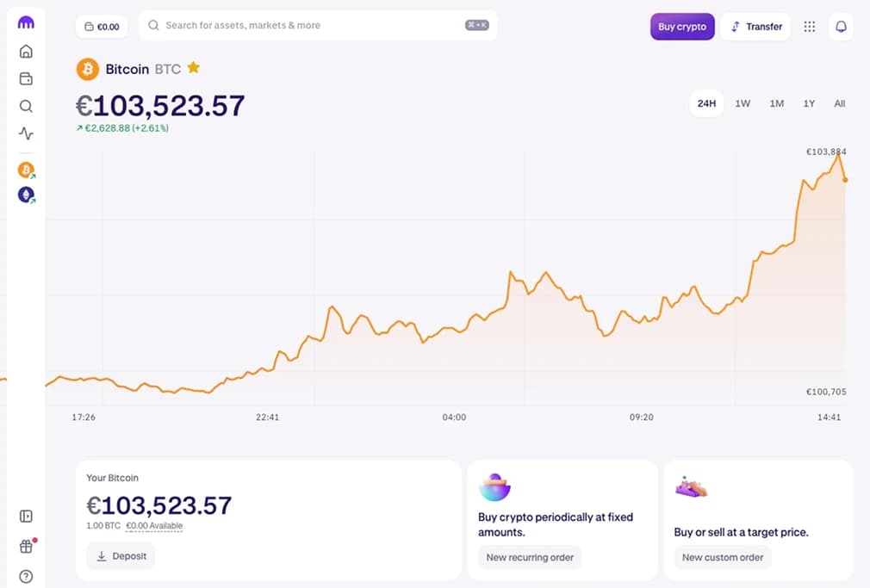This screenshot has width=870, height=588.
Task: Open the wallet portfolio icon
Action: click(x=26, y=79)
